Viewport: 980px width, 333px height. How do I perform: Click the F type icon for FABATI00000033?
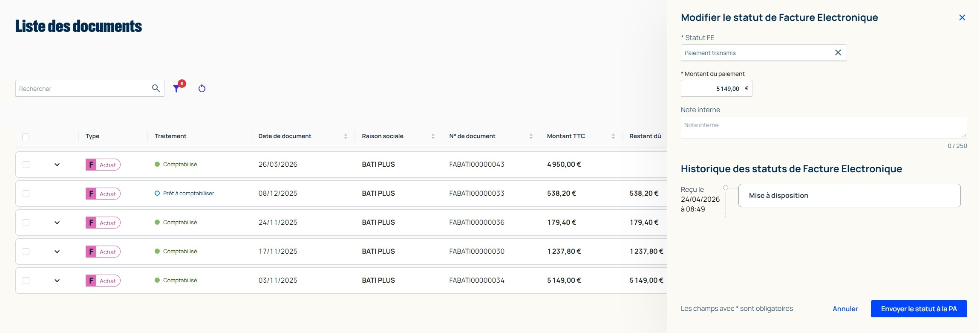tap(91, 194)
